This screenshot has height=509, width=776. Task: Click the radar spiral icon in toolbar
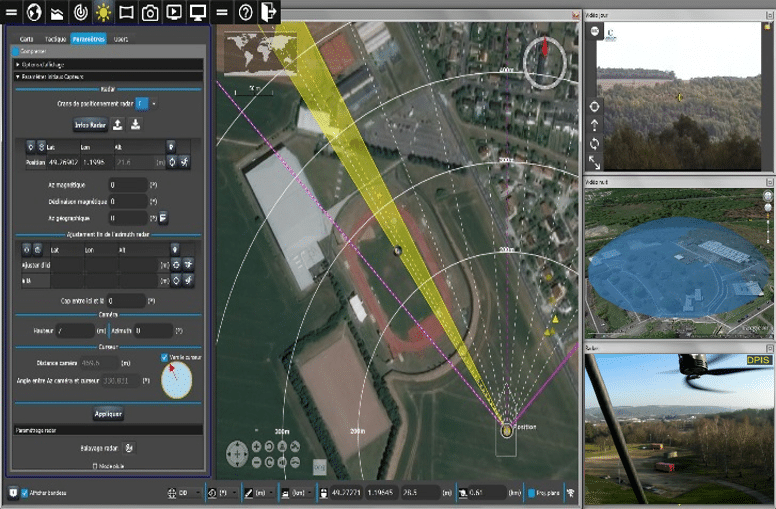pos(81,12)
